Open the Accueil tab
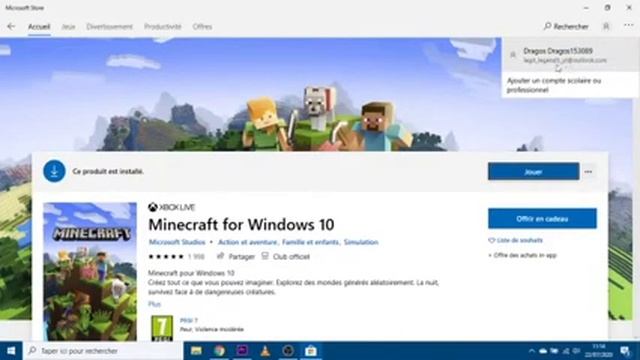 pyautogui.click(x=39, y=27)
